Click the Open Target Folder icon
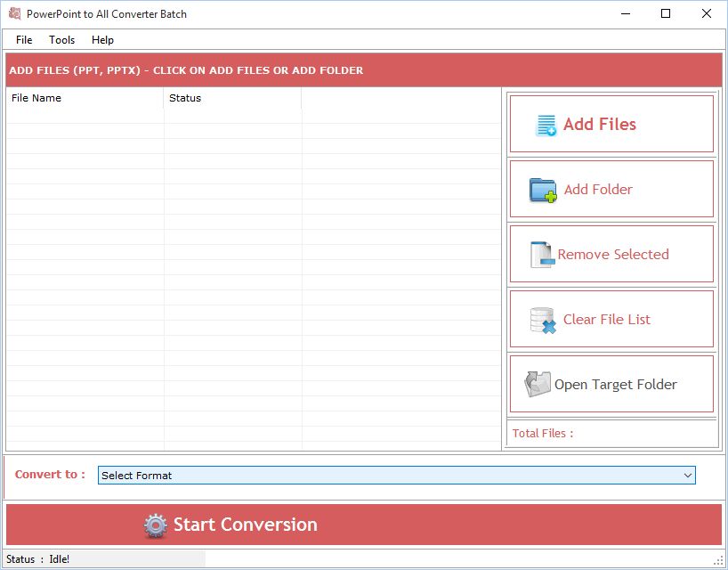 point(538,384)
